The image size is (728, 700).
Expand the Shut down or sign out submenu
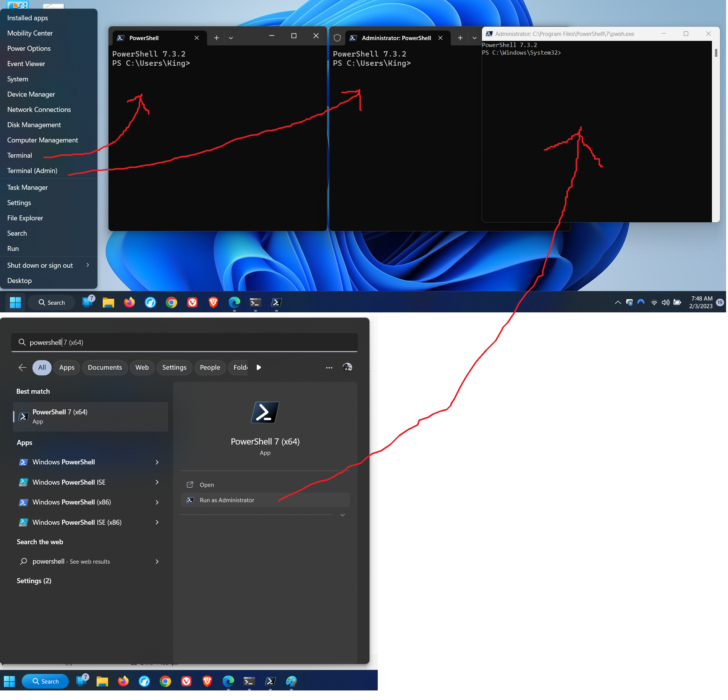88,265
